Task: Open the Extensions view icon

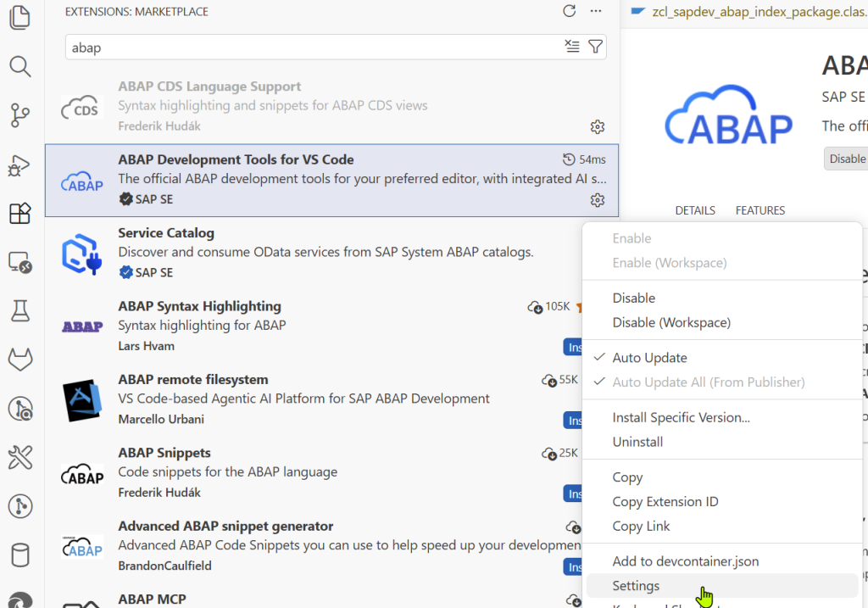Action: coord(20,213)
